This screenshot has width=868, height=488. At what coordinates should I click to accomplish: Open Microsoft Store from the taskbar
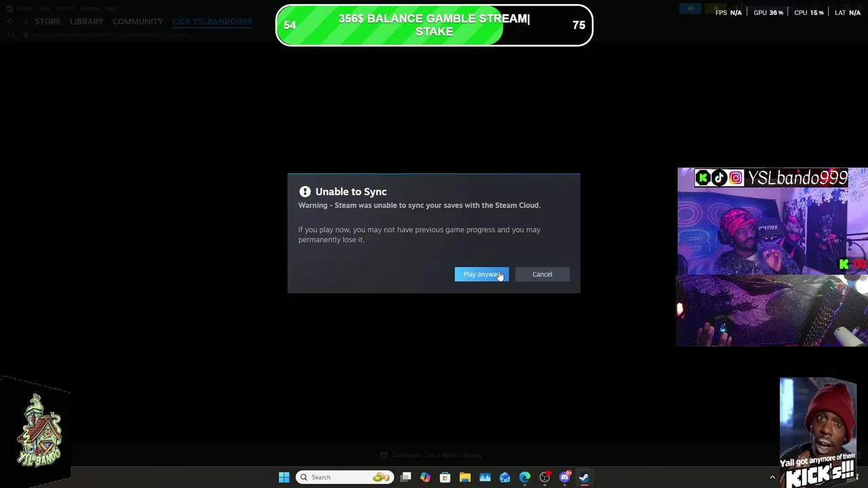445,477
